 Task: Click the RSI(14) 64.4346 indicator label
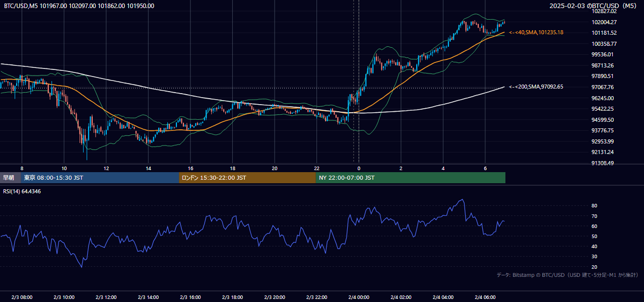(x=22, y=191)
